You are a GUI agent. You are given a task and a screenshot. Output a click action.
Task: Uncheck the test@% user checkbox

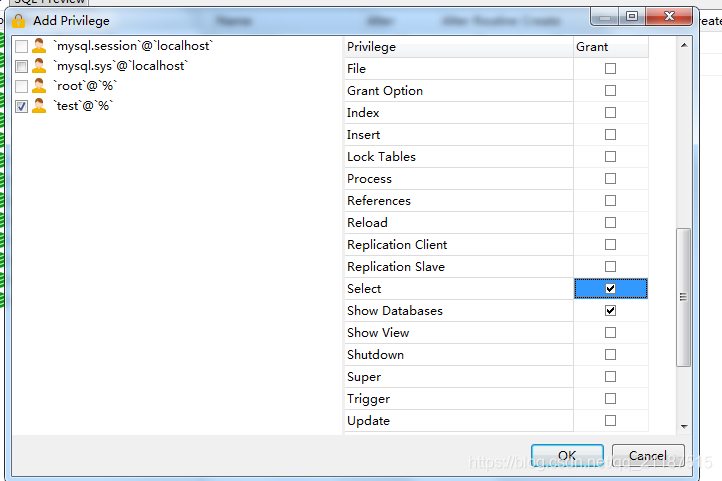[x=21, y=106]
